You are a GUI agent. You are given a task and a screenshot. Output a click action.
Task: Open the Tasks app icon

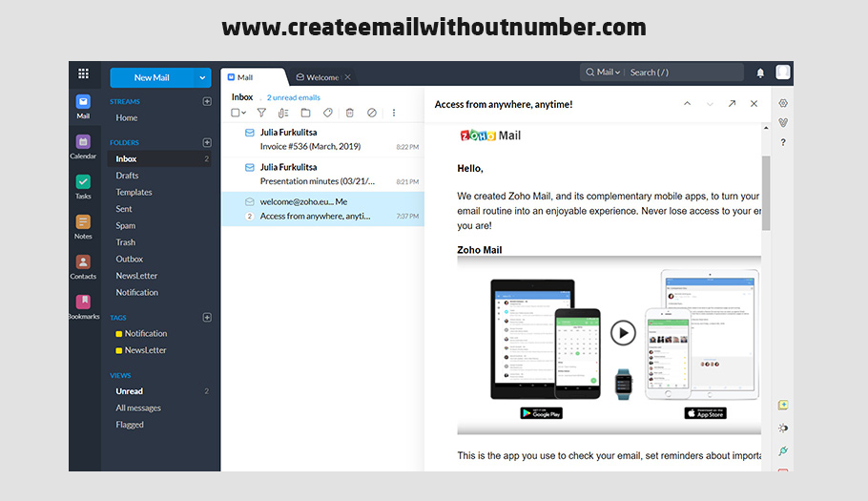pyautogui.click(x=83, y=186)
